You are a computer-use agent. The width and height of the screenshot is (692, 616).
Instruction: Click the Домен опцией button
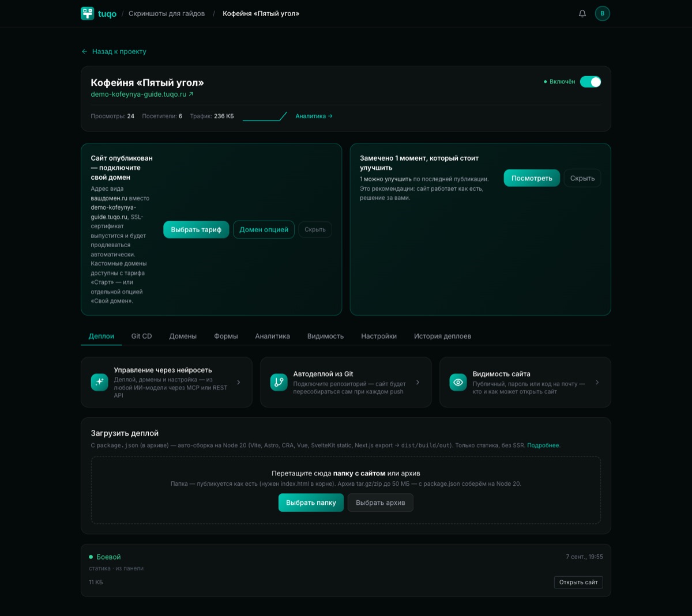[x=264, y=229]
